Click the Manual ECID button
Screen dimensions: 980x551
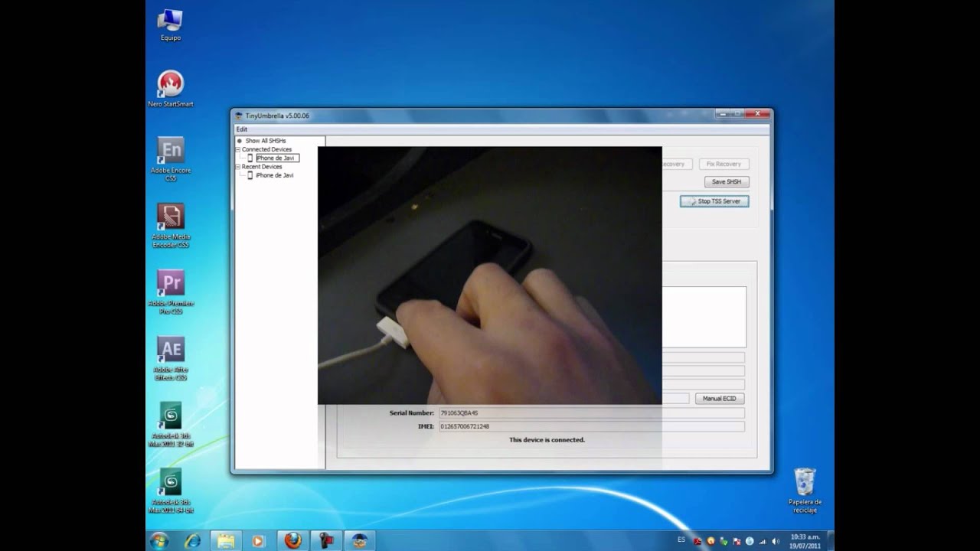point(719,399)
